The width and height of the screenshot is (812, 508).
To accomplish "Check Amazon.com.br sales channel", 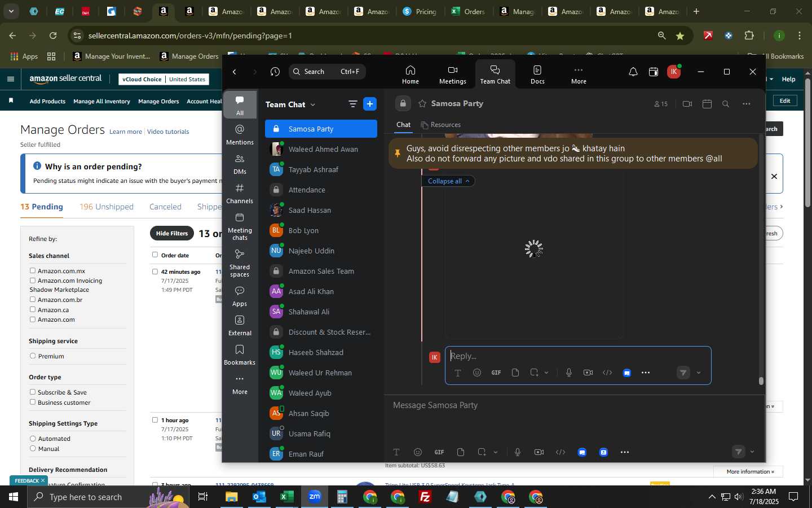I will tap(33, 300).
